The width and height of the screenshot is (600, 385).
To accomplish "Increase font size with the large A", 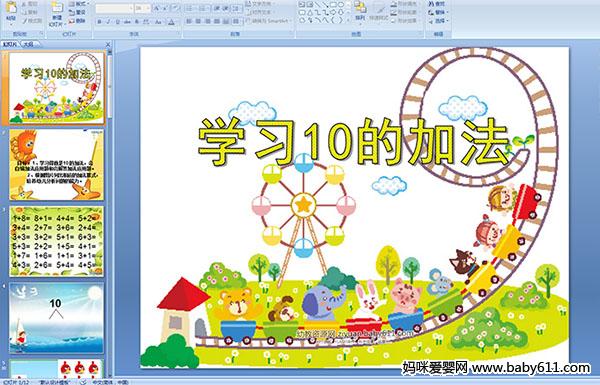I will click(x=157, y=8).
